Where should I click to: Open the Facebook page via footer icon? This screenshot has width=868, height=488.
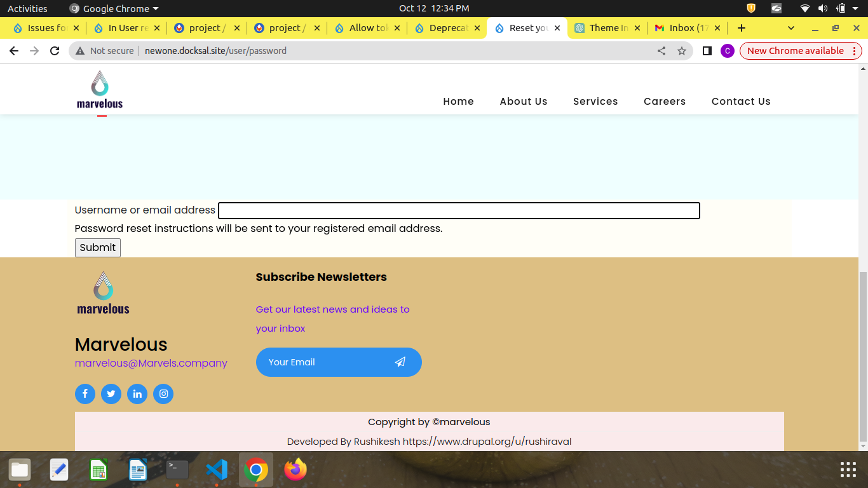pos(85,394)
